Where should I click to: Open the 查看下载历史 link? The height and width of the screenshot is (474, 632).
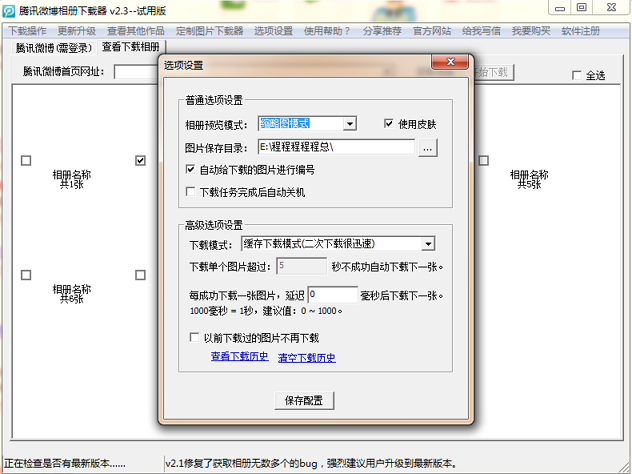click(x=239, y=356)
